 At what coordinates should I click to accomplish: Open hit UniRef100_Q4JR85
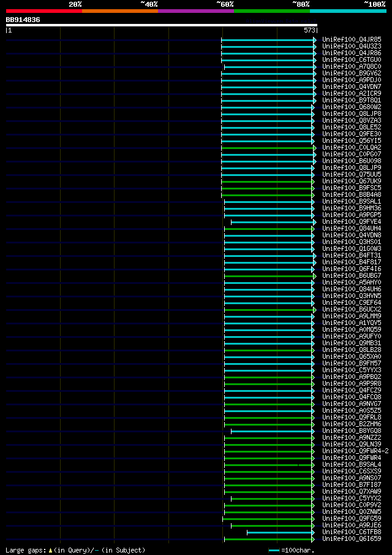pos(352,40)
